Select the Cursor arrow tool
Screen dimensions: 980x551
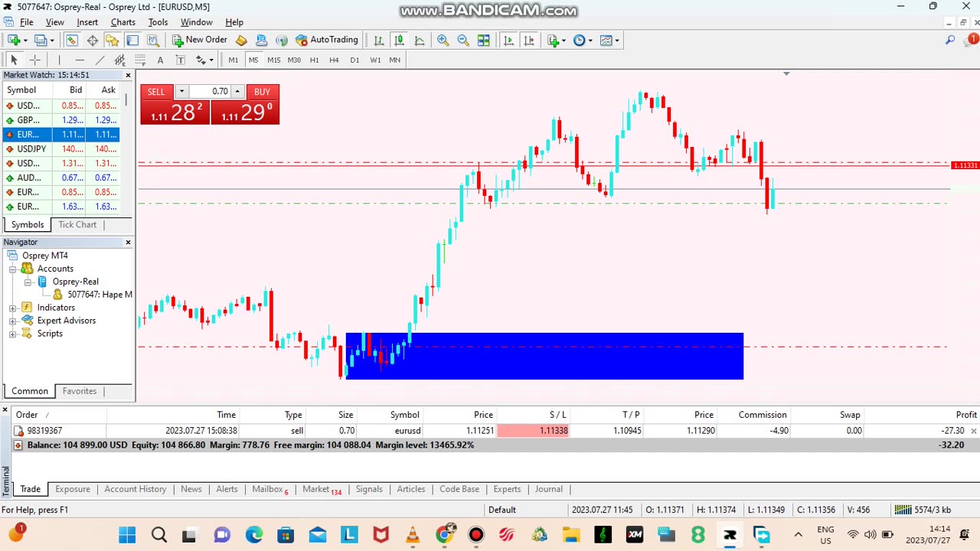[x=14, y=60]
